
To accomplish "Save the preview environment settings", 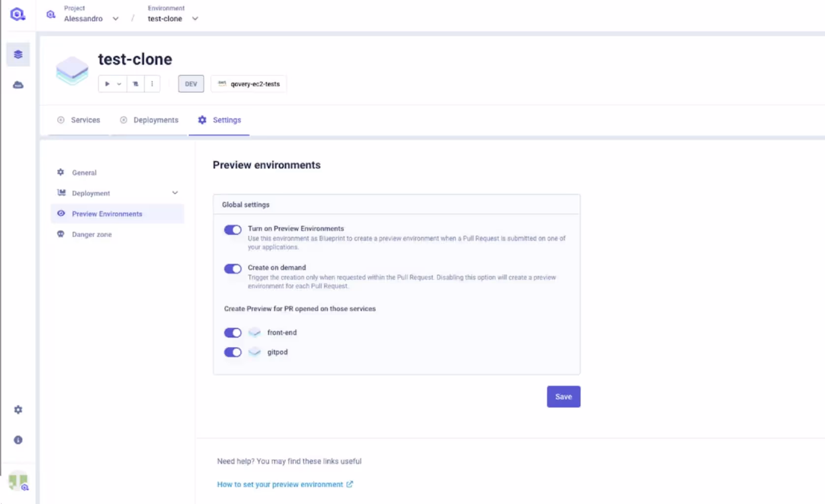I will 563,396.
